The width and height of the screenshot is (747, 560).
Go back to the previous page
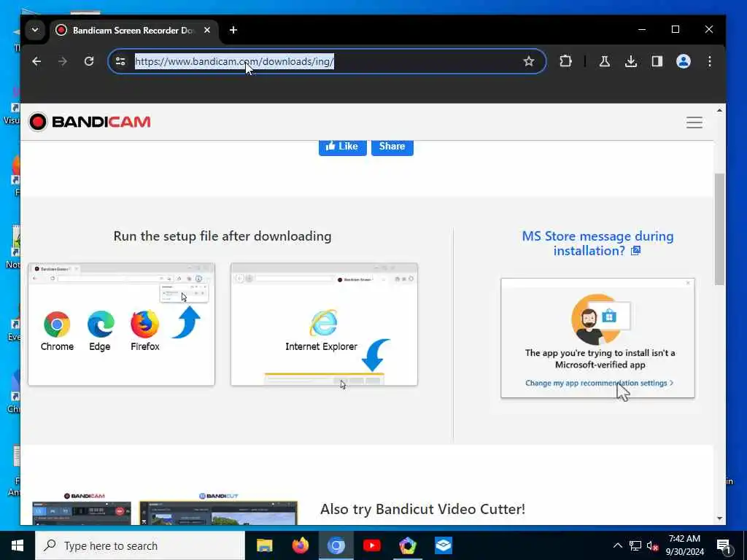click(x=36, y=61)
